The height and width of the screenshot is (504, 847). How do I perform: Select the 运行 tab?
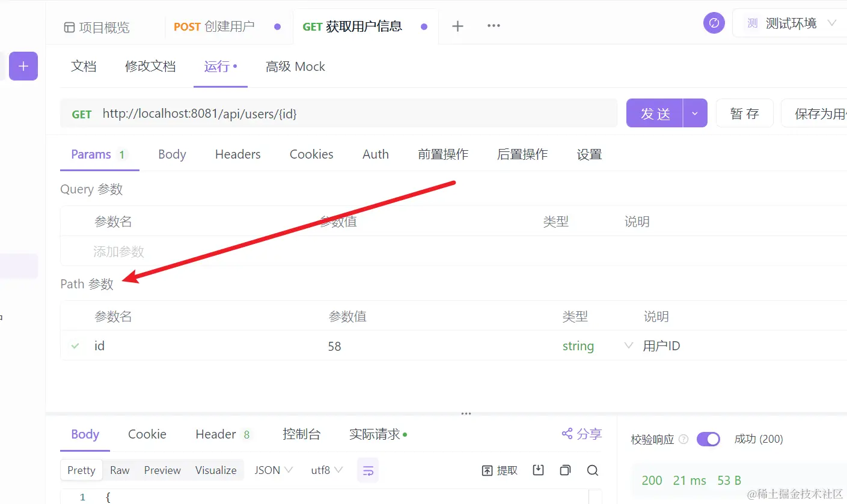pyautogui.click(x=221, y=66)
